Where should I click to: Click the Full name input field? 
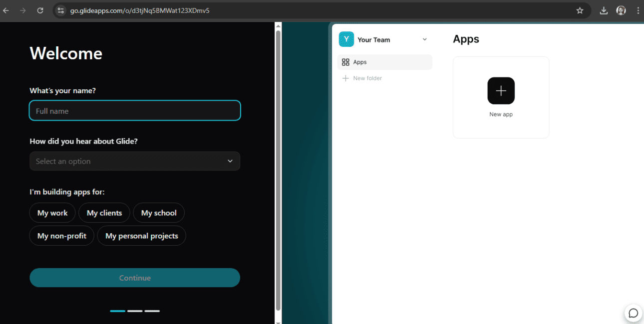(x=135, y=111)
